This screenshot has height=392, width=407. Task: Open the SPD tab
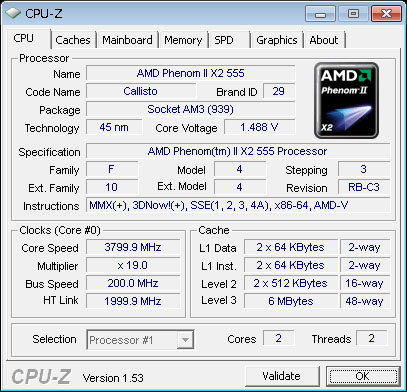(229, 40)
